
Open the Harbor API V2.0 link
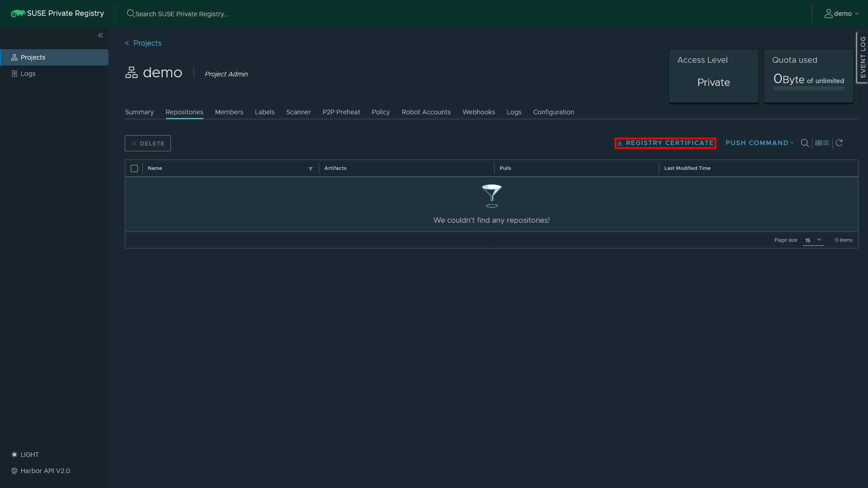click(x=41, y=471)
